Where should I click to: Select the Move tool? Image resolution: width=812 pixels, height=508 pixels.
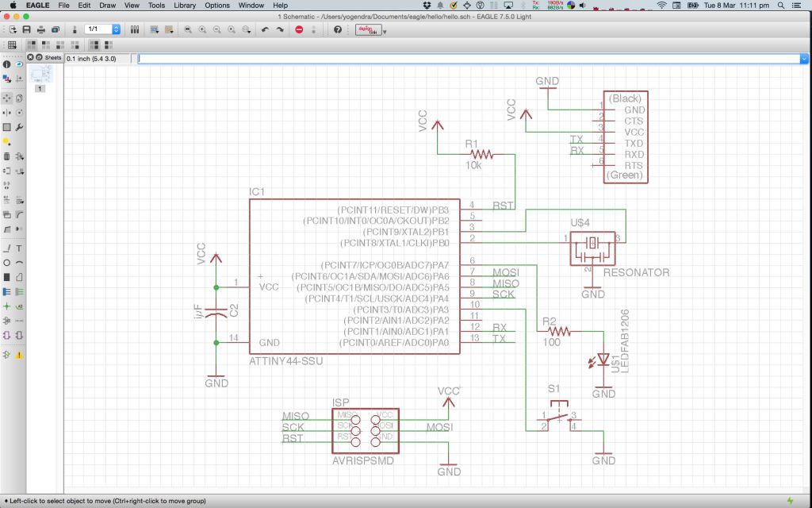(6, 98)
